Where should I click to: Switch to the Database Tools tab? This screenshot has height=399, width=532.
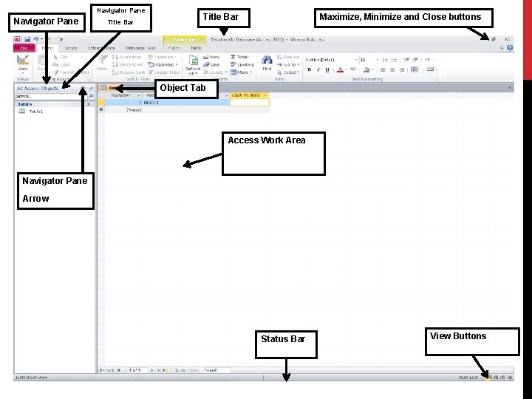click(141, 48)
